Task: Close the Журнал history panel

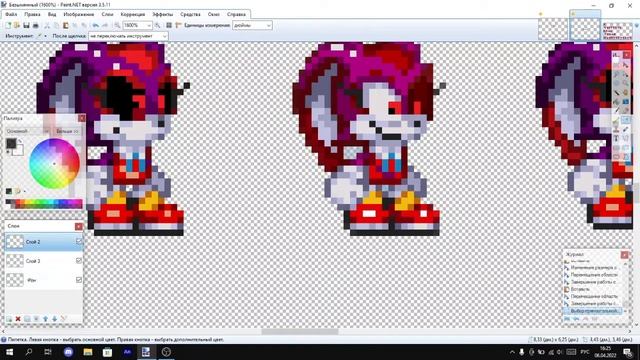Action: coord(624,255)
